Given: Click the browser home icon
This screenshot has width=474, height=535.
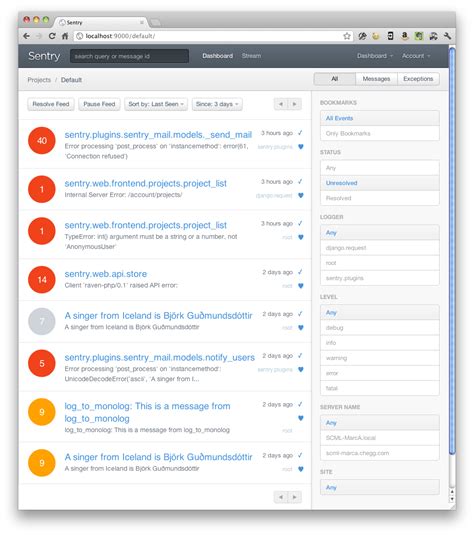Looking at the screenshot, I should click(x=65, y=36).
